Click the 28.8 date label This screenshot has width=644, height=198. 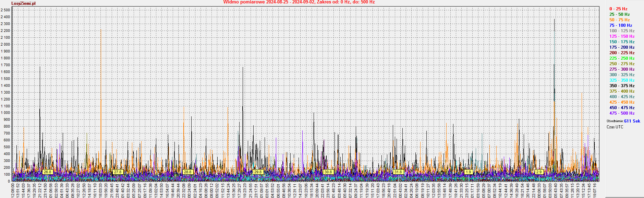pos(187,172)
